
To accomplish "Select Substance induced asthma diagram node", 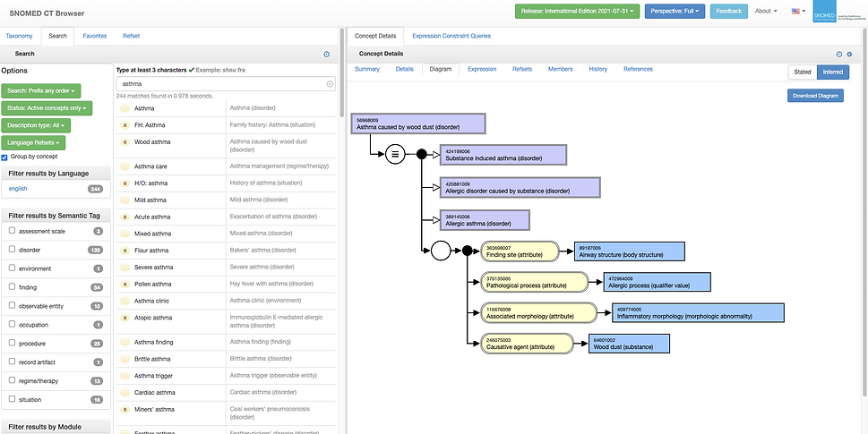I will coord(503,155).
